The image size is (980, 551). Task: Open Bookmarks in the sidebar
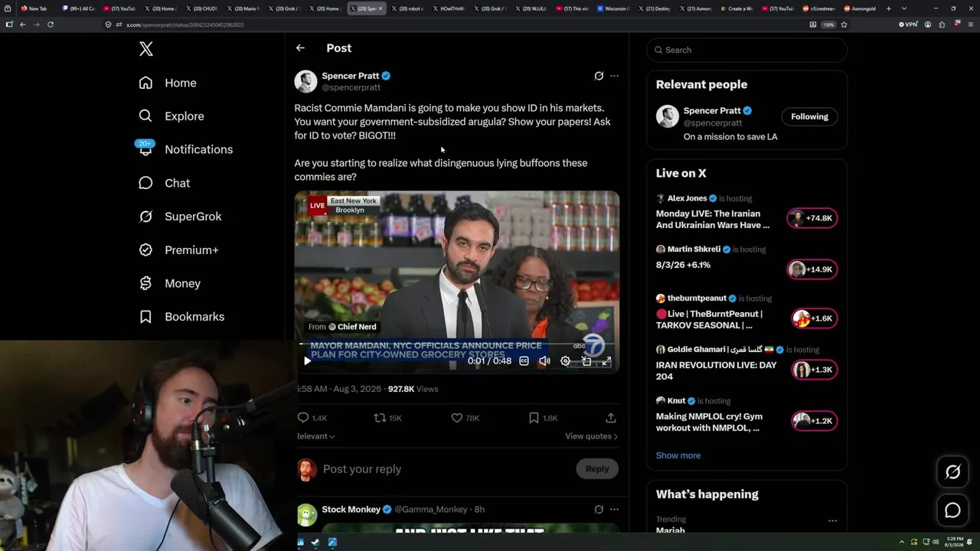[181, 317]
